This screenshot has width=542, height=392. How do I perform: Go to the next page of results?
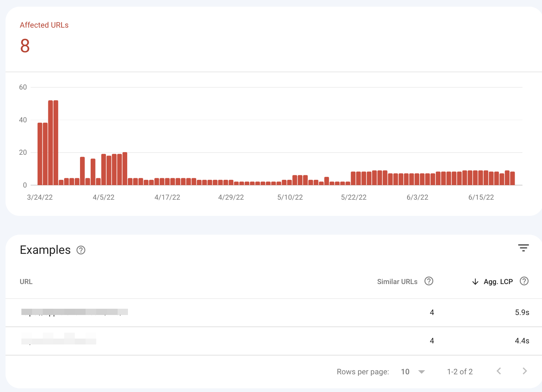(525, 371)
